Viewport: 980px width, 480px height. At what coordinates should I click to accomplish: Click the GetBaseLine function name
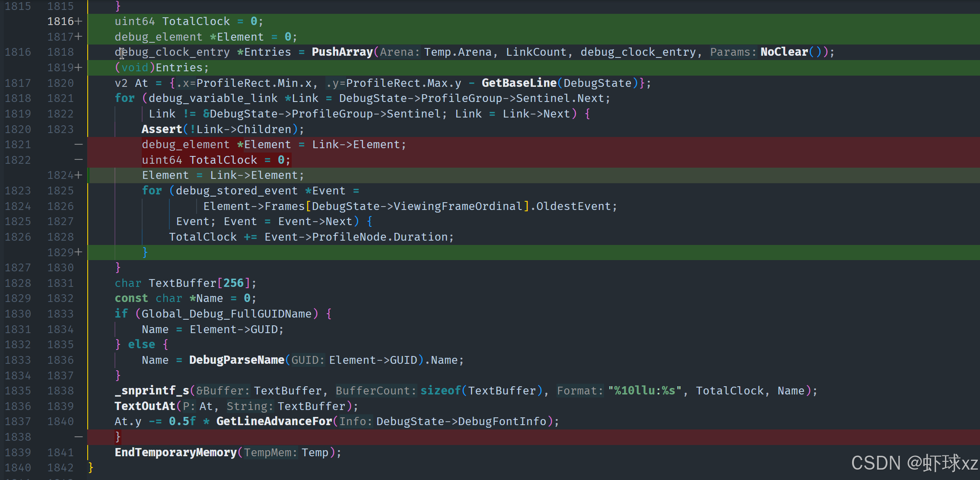point(519,83)
